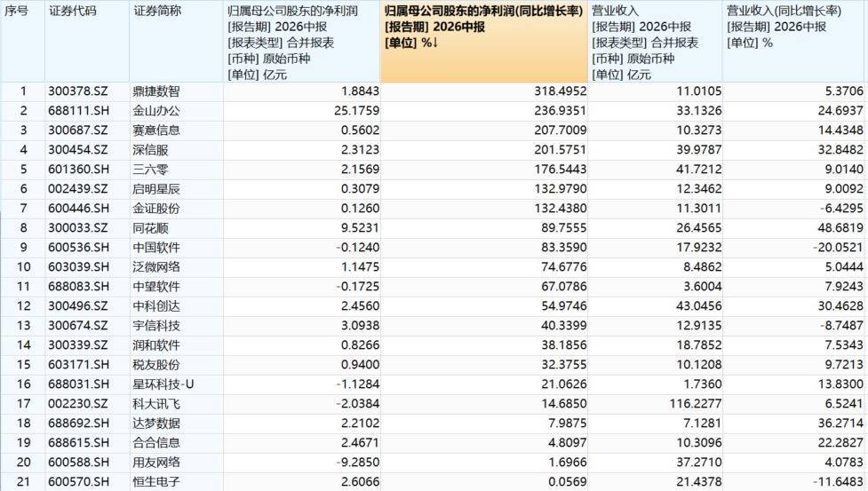Sort by the highlighted net profit growth rate header
Image resolution: width=868 pixels, height=491 pixels.
tap(484, 42)
